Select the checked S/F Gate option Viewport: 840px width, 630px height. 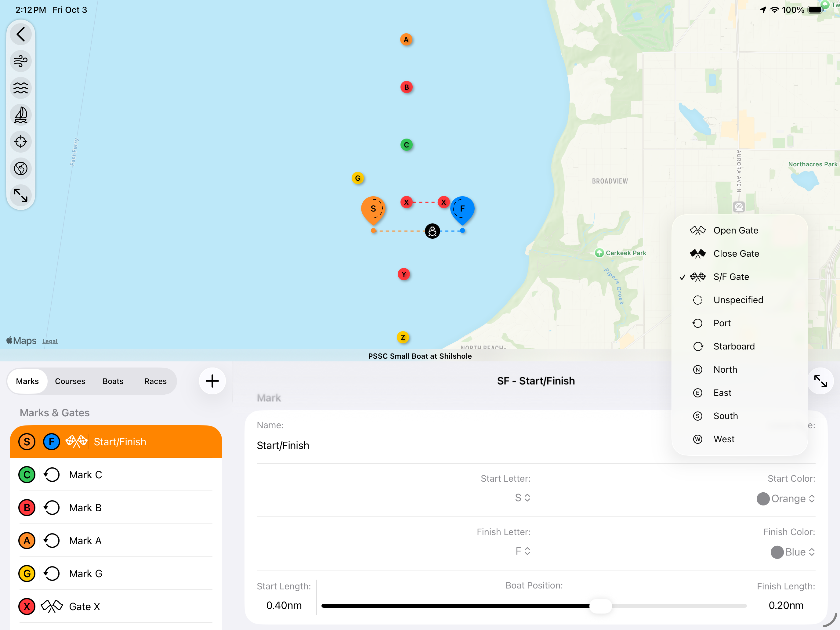[x=731, y=277]
